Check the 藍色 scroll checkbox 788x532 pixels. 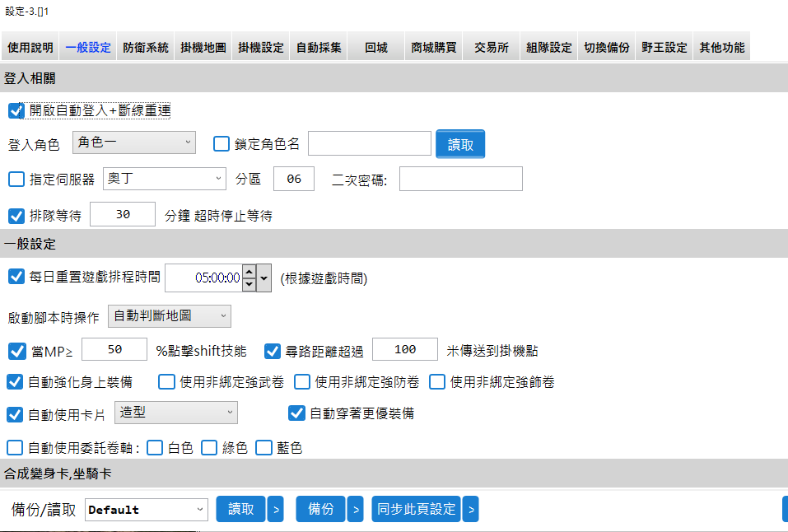[263, 448]
